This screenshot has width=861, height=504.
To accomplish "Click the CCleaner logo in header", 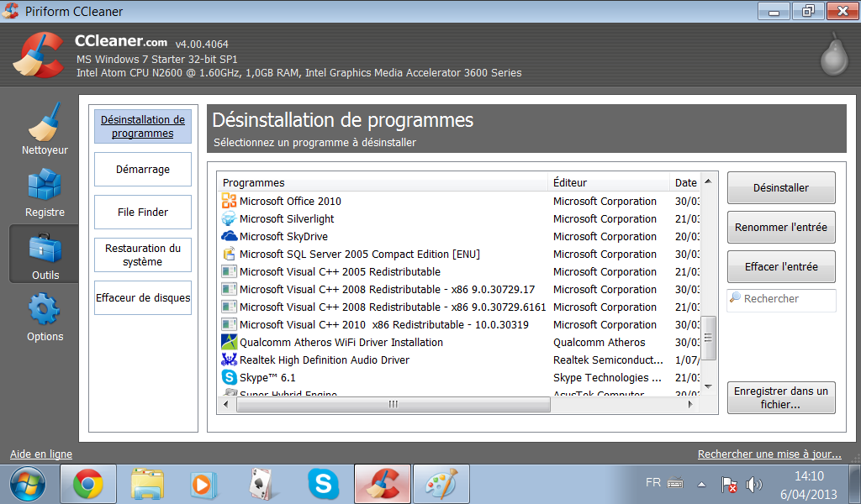I will pos(39,55).
